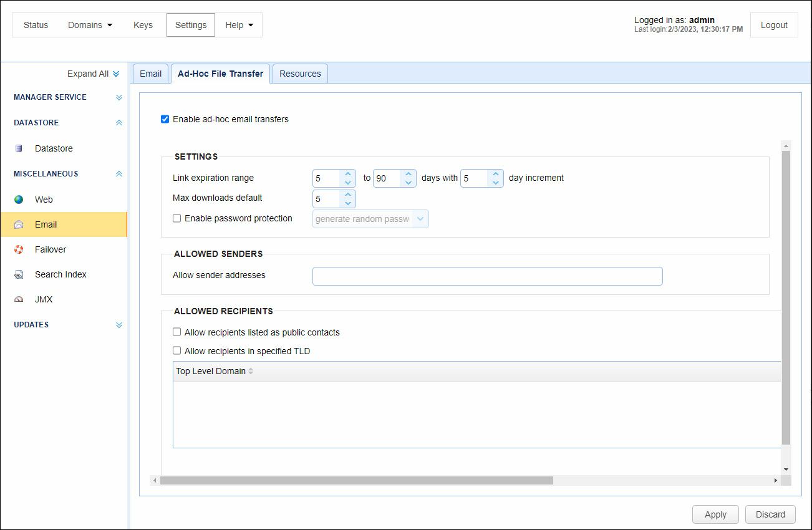Image resolution: width=812 pixels, height=530 pixels.
Task: Decrease the link expiration maximum of 90
Action: (x=408, y=183)
